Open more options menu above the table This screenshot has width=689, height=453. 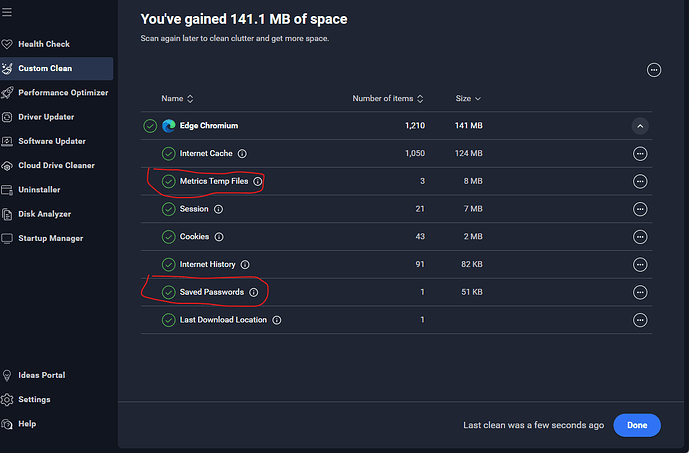[654, 70]
